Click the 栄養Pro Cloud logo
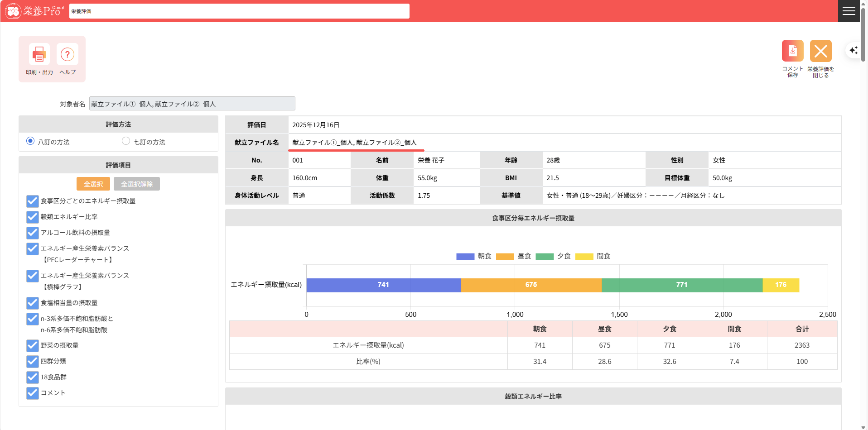The width and height of the screenshot is (868, 430). click(x=34, y=11)
